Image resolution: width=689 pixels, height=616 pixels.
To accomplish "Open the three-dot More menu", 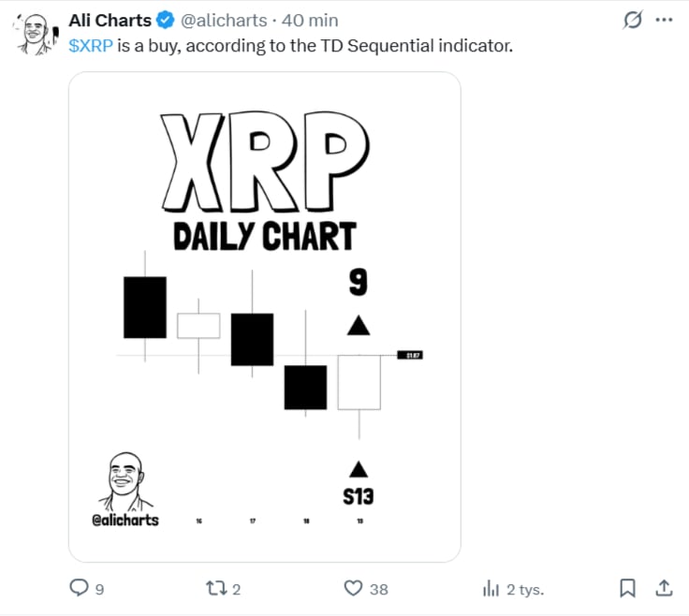I will [x=663, y=20].
